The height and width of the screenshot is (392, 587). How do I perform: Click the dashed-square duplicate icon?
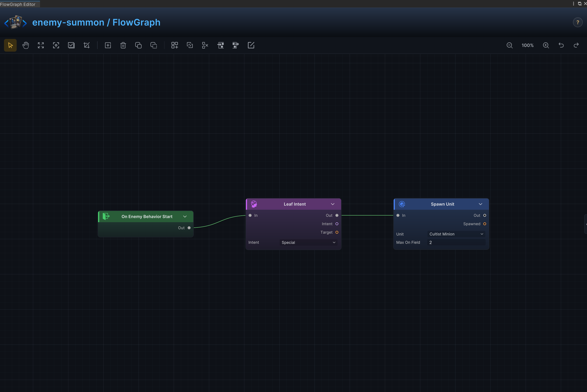pyautogui.click(x=153, y=45)
